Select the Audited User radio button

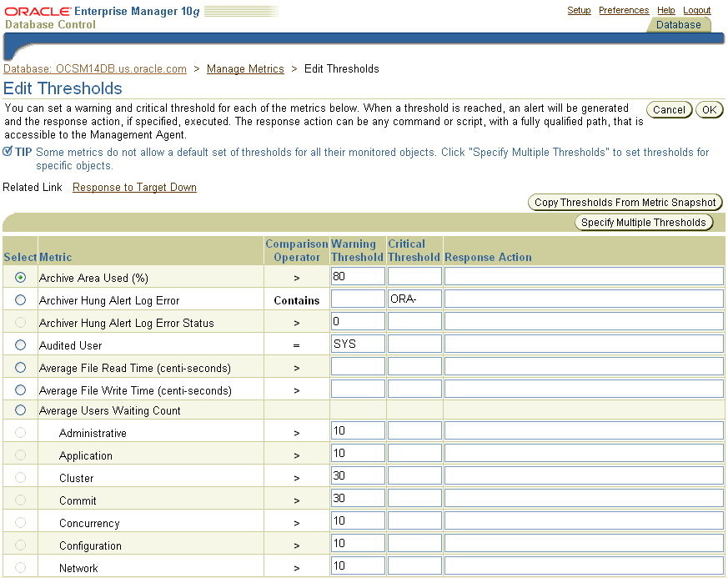click(x=19, y=344)
